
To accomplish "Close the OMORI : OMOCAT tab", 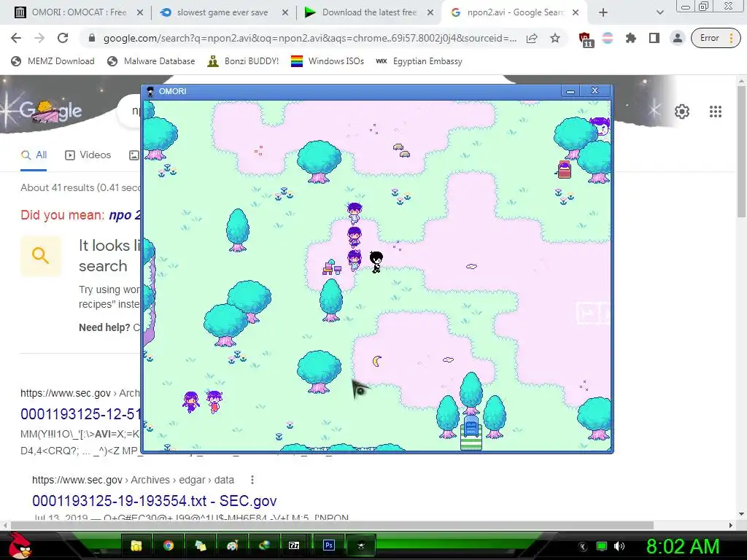I will (x=139, y=12).
